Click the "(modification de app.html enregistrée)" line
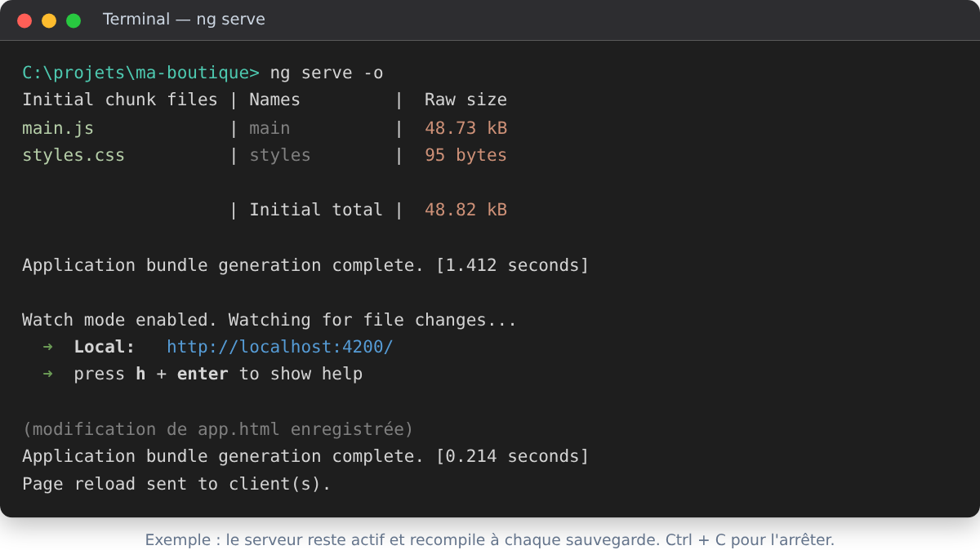 click(218, 429)
